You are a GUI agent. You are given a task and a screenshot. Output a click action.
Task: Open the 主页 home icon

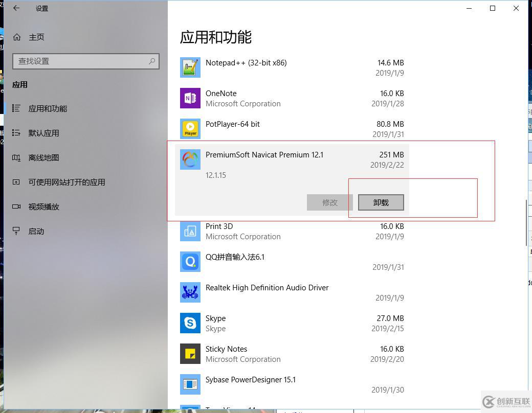16,37
